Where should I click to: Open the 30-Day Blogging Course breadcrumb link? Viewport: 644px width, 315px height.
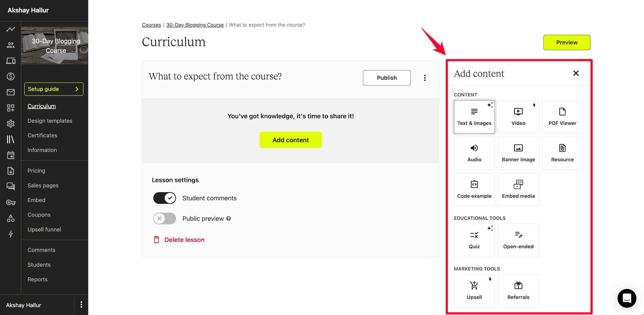[x=195, y=25]
